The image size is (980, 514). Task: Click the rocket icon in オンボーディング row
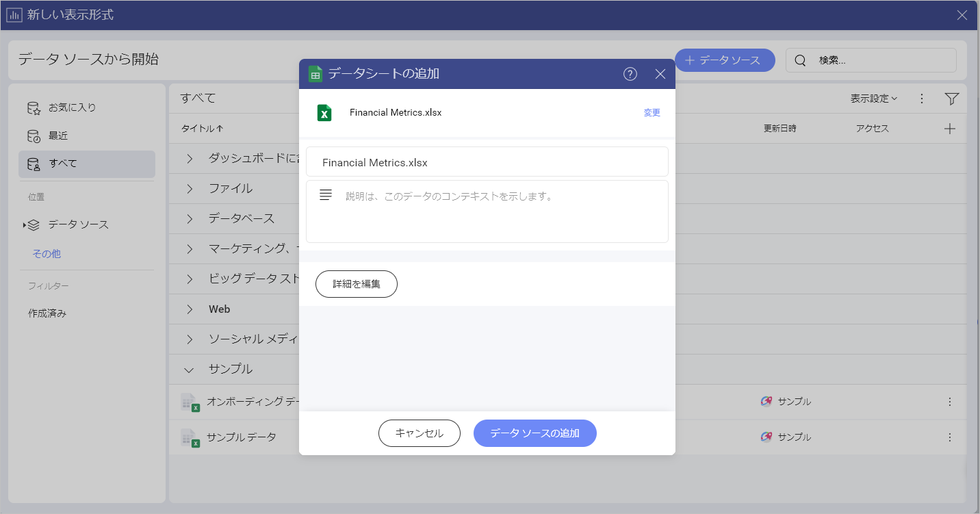(766, 402)
